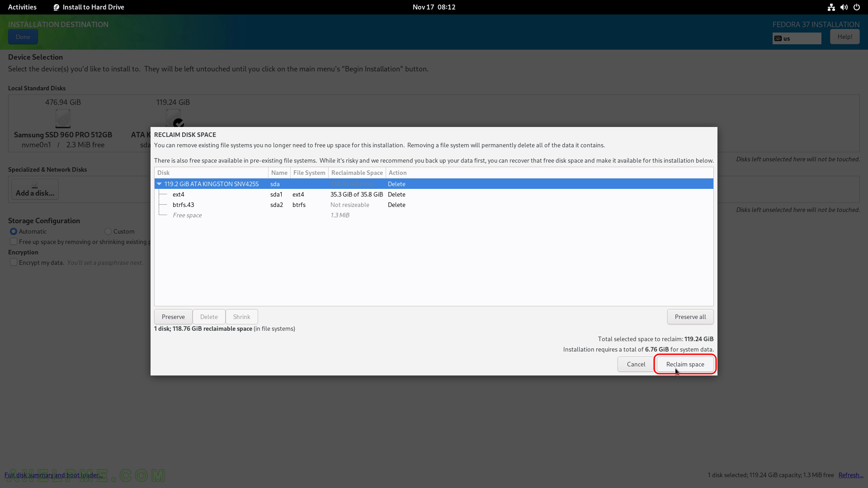Click the Delete button below the table

click(x=209, y=317)
